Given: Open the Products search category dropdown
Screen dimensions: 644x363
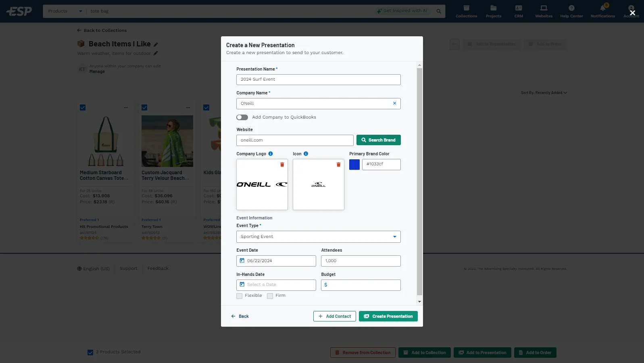Looking at the screenshot, I should [x=65, y=11].
